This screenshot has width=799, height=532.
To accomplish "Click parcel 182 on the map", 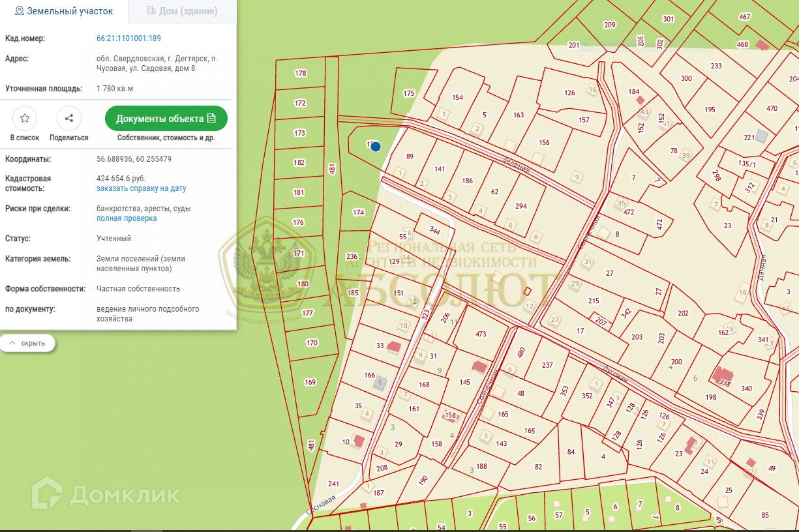I will [299, 162].
